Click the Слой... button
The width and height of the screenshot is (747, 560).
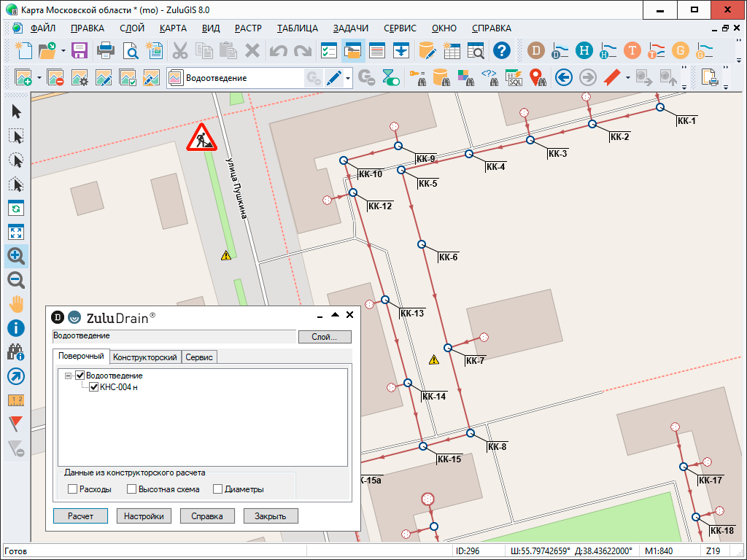point(324,337)
